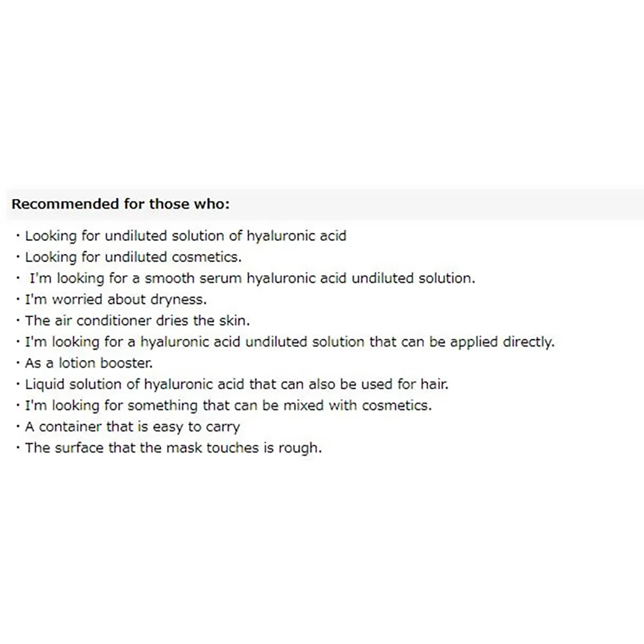Click the "Looking for undiluted solution of hyaluronic acid" line
The width and height of the screenshot is (644, 644).
(185, 236)
